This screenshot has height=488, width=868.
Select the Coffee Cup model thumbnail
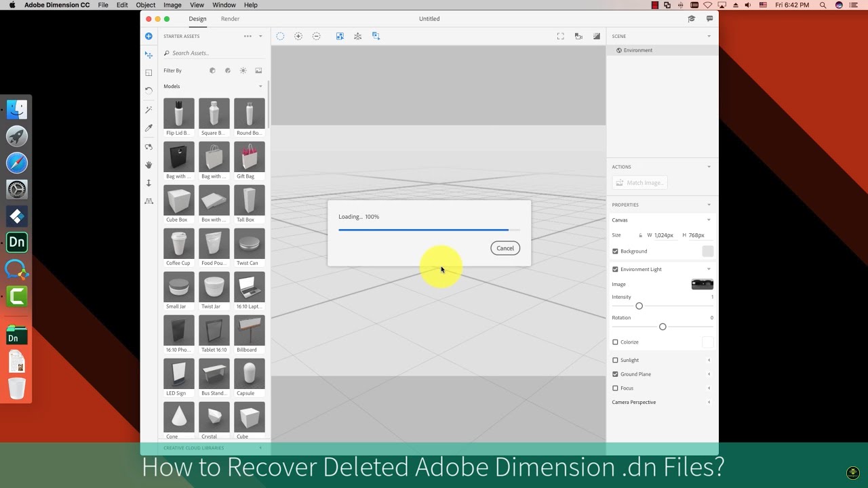179,243
